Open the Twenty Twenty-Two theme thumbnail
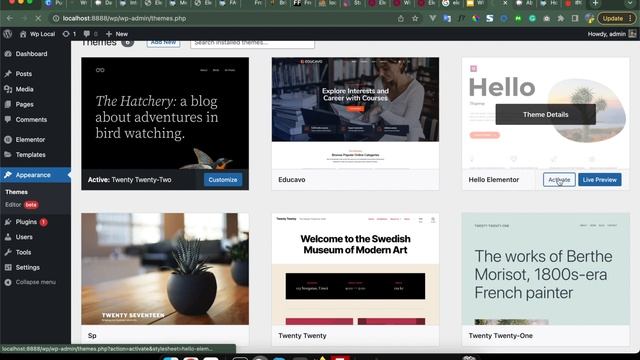The image size is (640, 360). [x=165, y=113]
